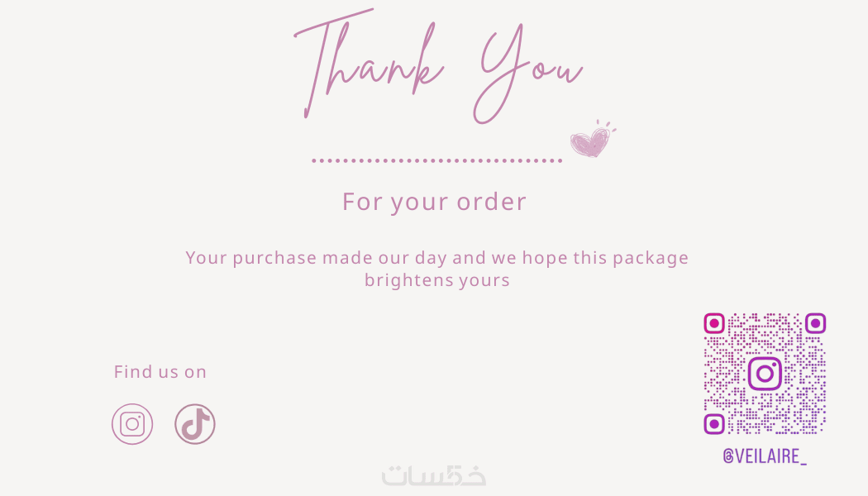The width and height of the screenshot is (868, 496).
Task: Click the dotted divider line
Action: coord(436,160)
